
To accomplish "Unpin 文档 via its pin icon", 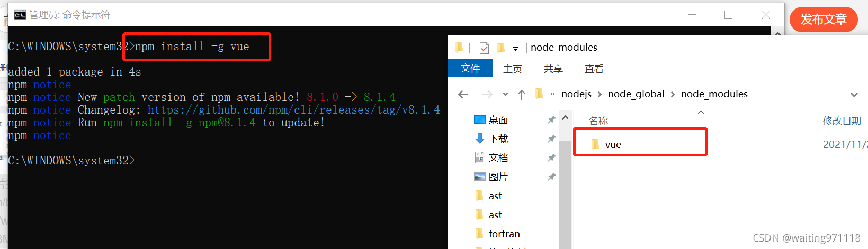I will point(551,158).
